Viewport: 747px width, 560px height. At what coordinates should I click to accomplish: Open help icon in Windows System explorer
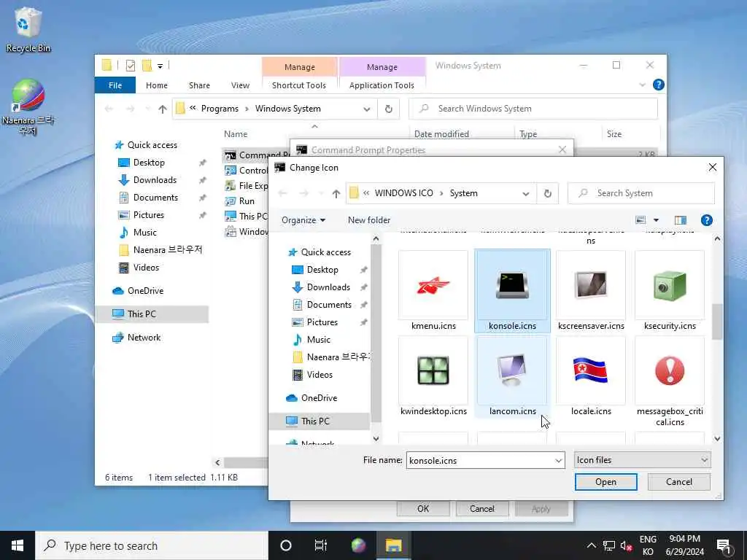(658, 85)
